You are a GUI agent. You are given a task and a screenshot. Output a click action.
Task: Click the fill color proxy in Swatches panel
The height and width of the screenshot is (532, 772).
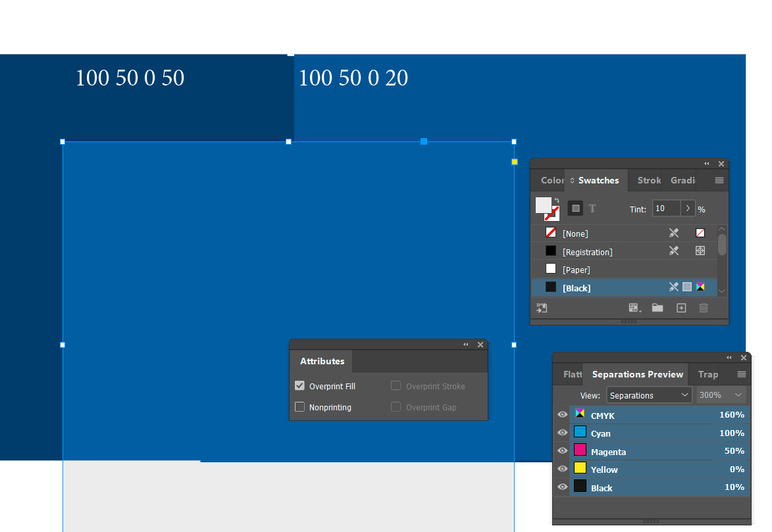point(543,205)
